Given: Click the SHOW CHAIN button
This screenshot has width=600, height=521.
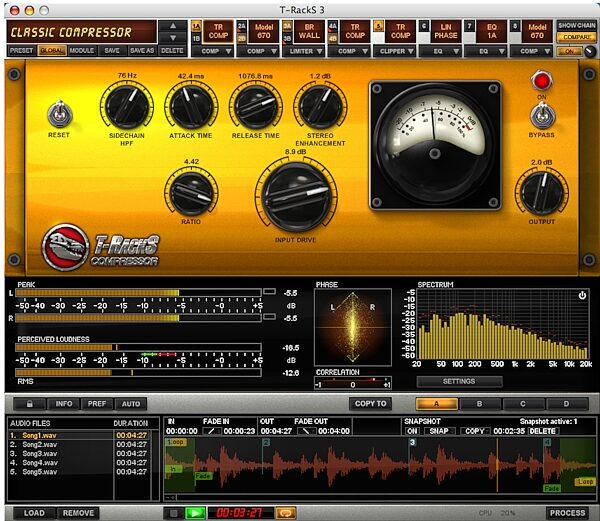Looking at the screenshot, I should pos(576,26).
